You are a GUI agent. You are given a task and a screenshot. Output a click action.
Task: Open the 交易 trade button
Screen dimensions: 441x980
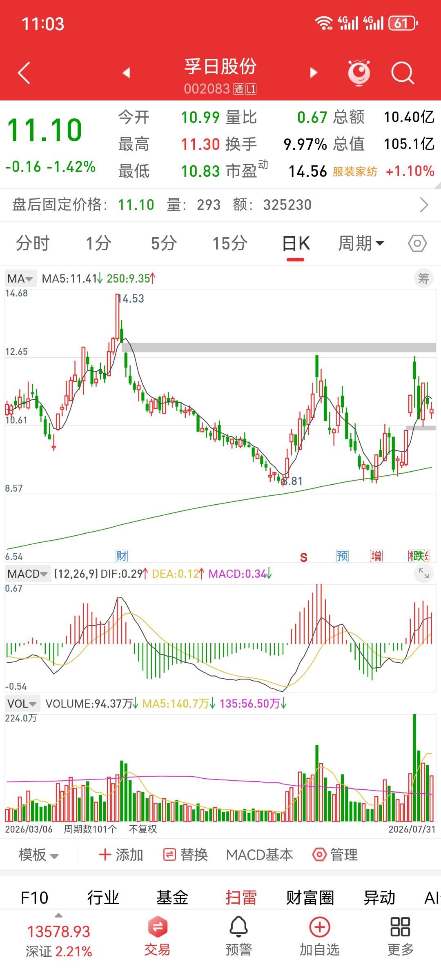[158, 936]
